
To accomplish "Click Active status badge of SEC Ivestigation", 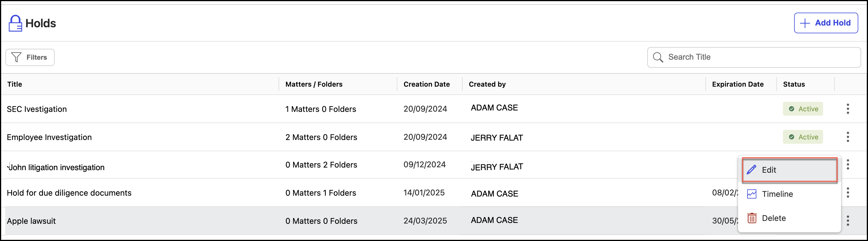I will pos(803,109).
